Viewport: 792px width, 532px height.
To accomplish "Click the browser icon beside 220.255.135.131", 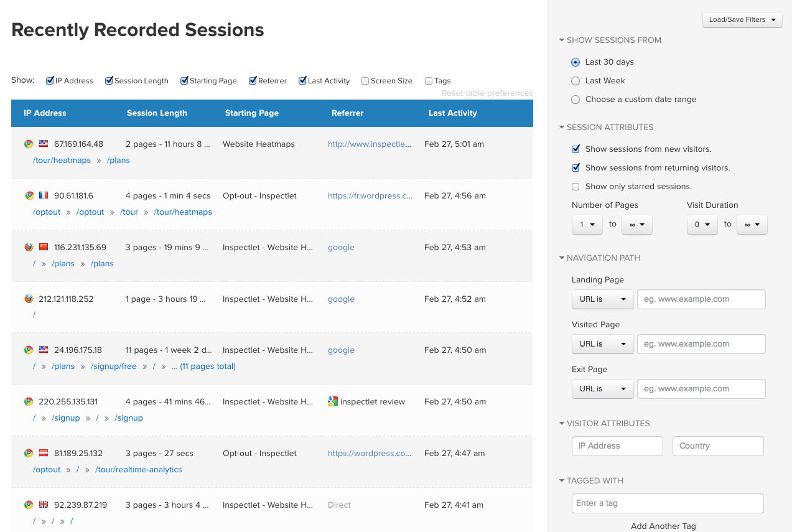I will [x=29, y=401].
